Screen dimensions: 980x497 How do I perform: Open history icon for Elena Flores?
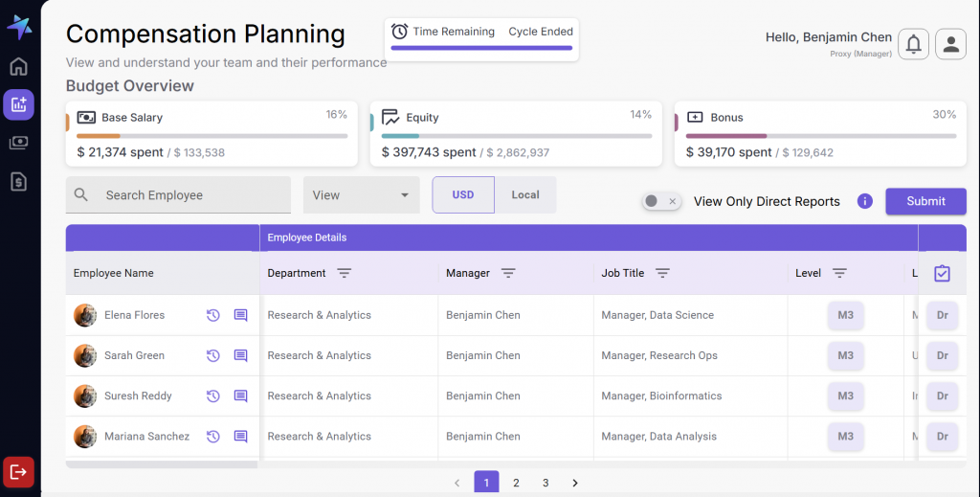[213, 315]
